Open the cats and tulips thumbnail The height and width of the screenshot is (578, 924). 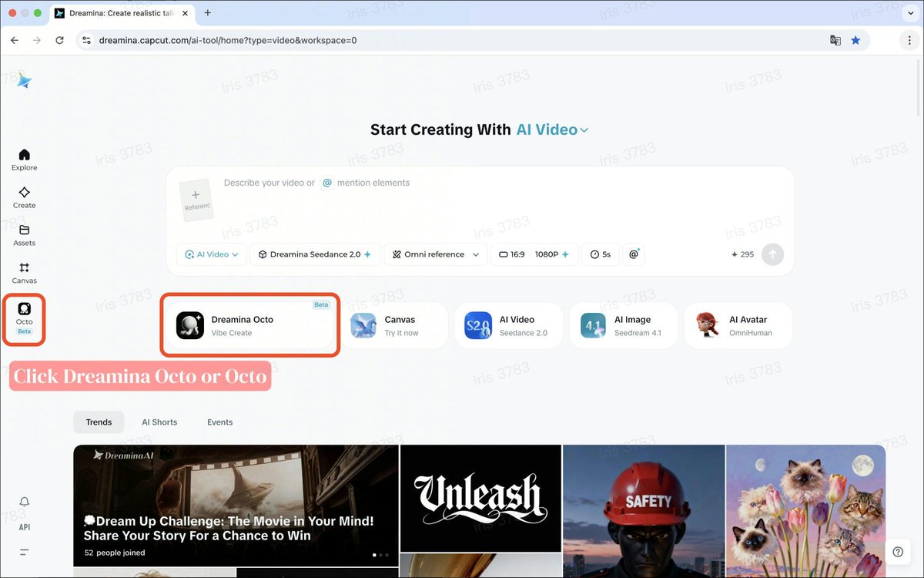[805, 511]
